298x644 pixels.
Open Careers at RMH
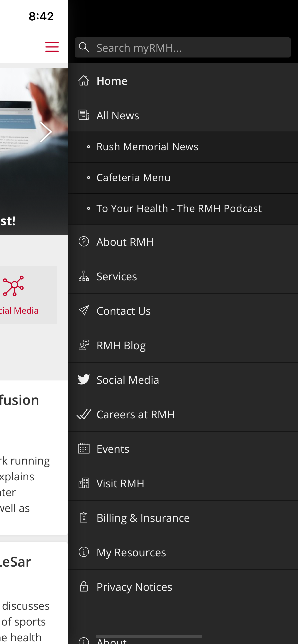coord(183,414)
